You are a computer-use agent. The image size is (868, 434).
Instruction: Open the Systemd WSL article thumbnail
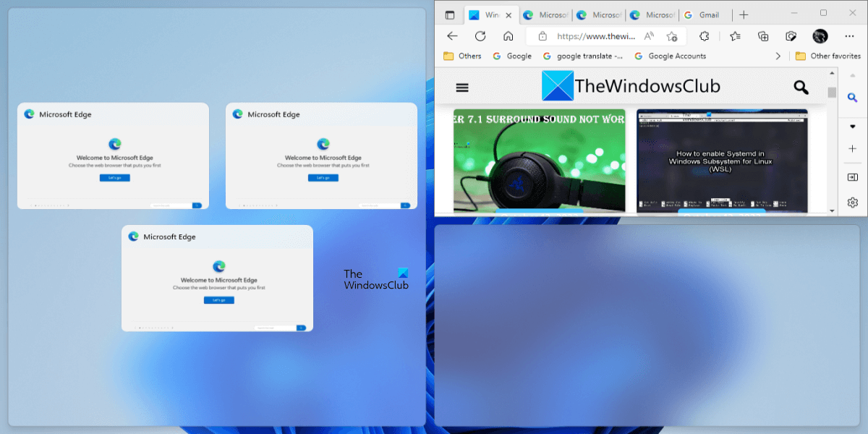point(722,161)
